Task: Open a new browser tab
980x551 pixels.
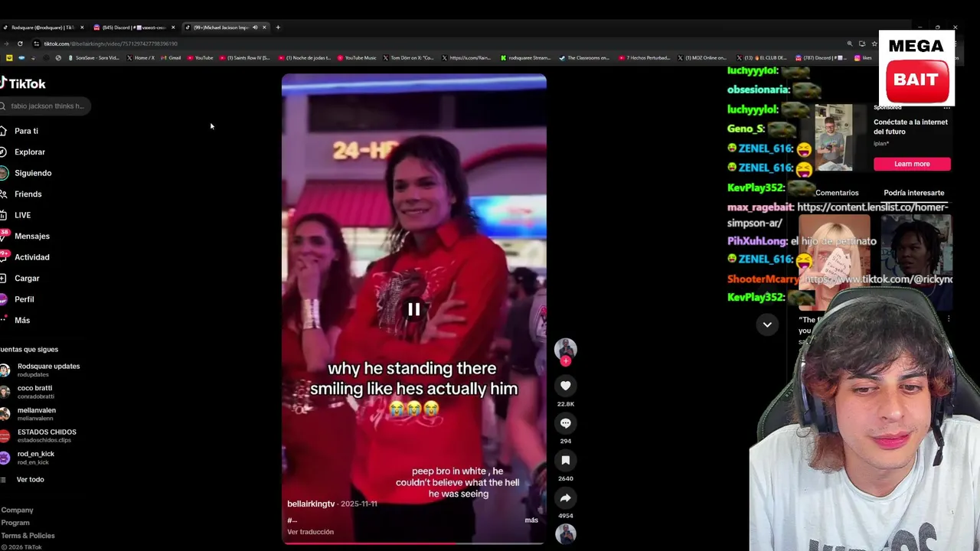Action: [x=278, y=28]
